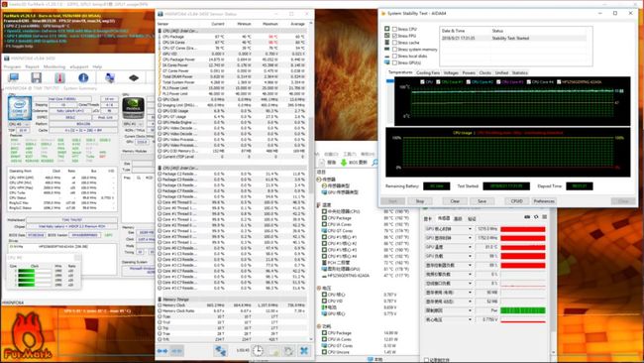The width and height of the screenshot is (644, 363).
Task: Click the GPU-Z camera screenshot icon
Action: click(527, 216)
